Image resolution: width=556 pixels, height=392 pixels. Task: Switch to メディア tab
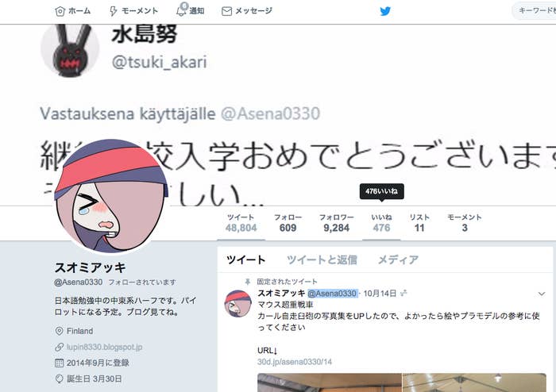(398, 260)
